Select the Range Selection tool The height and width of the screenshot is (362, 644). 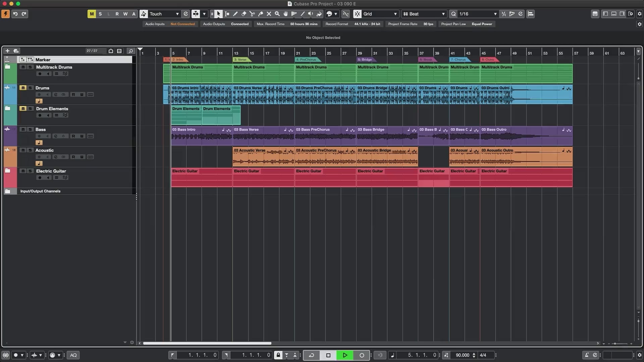tap(227, 14)
